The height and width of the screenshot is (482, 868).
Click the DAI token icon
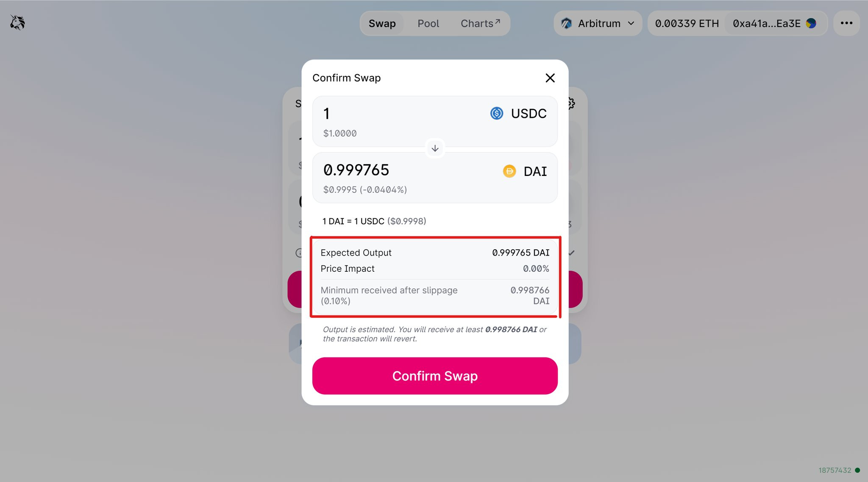[x=509, y=171]
